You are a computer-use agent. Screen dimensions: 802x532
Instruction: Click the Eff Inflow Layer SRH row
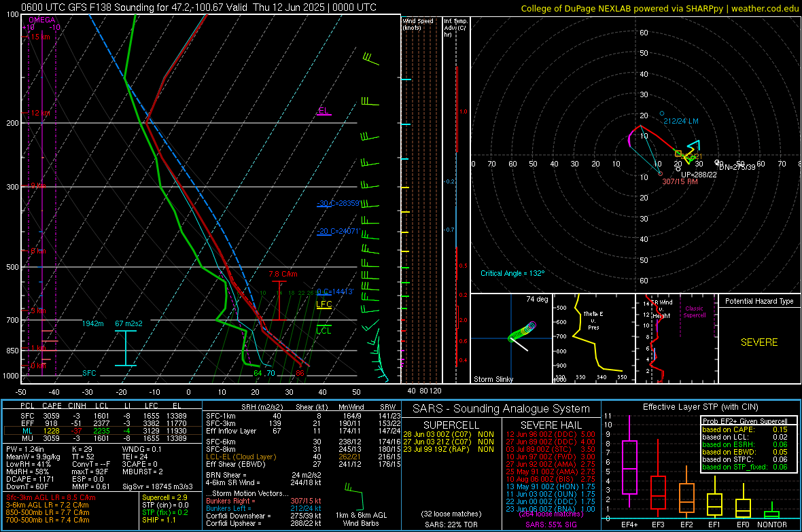click(303, 431)
